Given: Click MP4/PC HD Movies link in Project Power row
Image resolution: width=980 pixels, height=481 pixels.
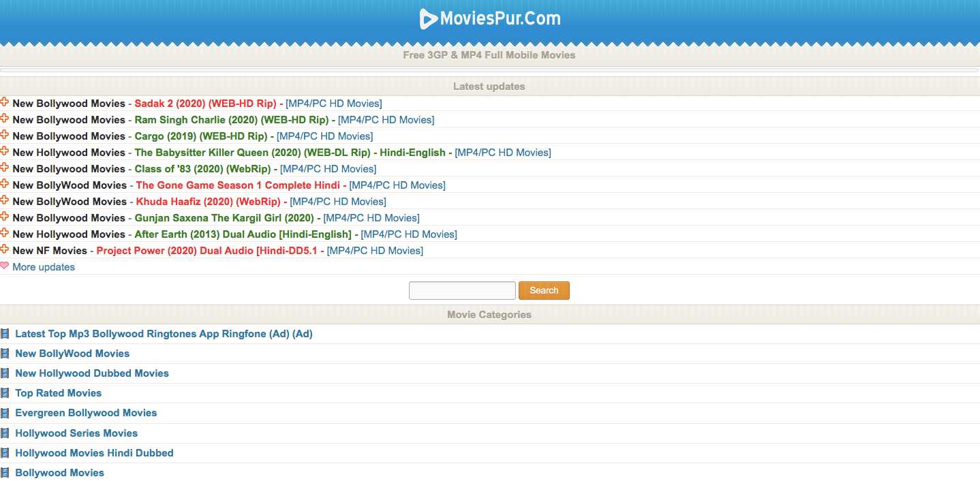Looking at the screenshot, I should point(375,251).
